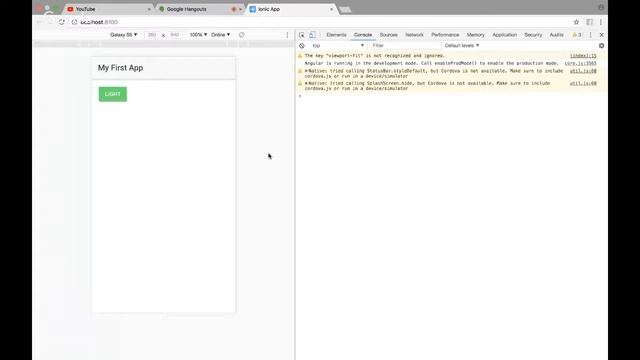Open the Default levels dropdown
Screen dimensions: 640x360
[462, 46]
